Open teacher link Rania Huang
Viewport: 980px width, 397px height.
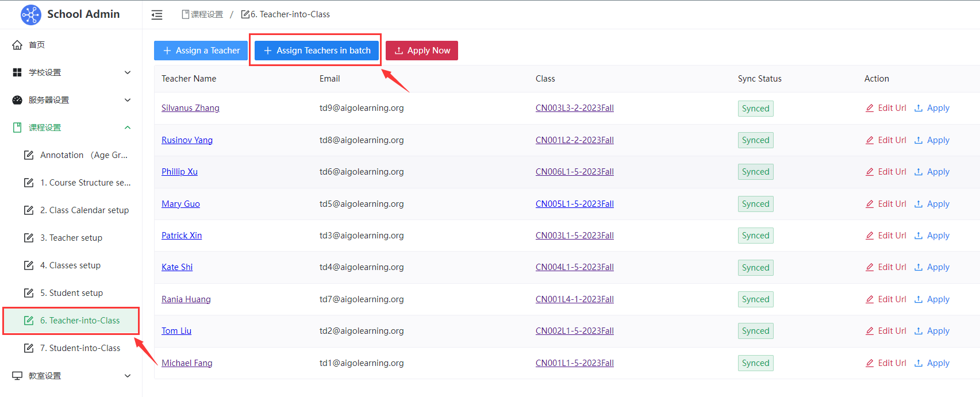click(x=186, y=299)
